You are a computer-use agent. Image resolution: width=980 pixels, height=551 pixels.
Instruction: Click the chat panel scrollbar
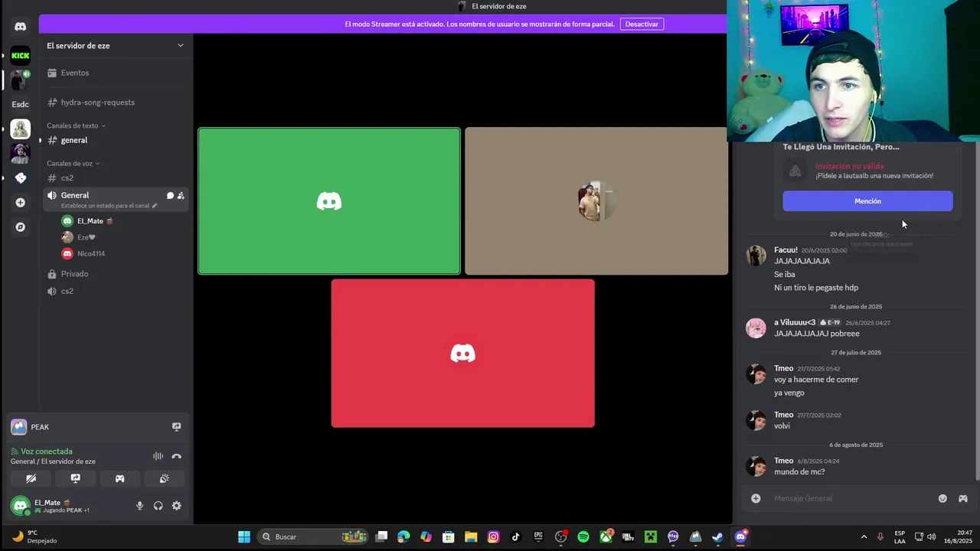pos(976,310)
